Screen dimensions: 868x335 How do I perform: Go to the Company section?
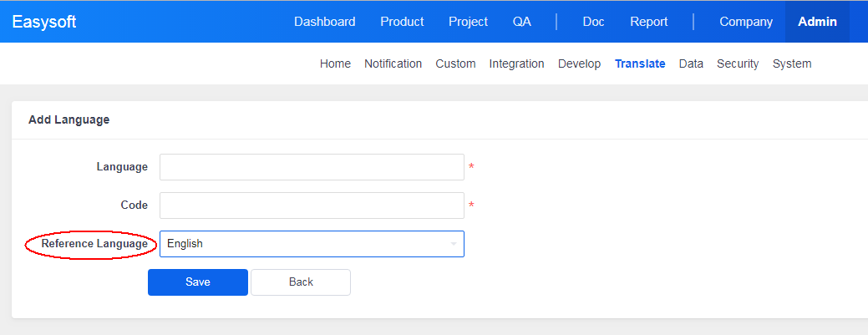coord(746,22)
